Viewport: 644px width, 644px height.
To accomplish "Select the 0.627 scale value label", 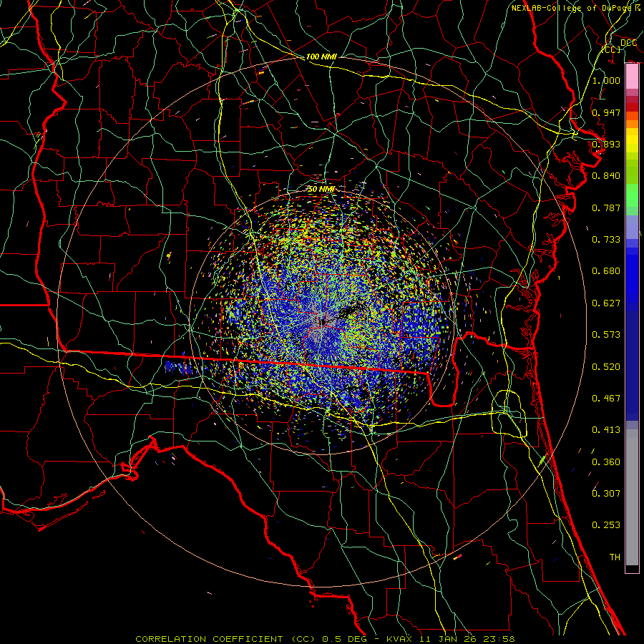I will point(606,303).
